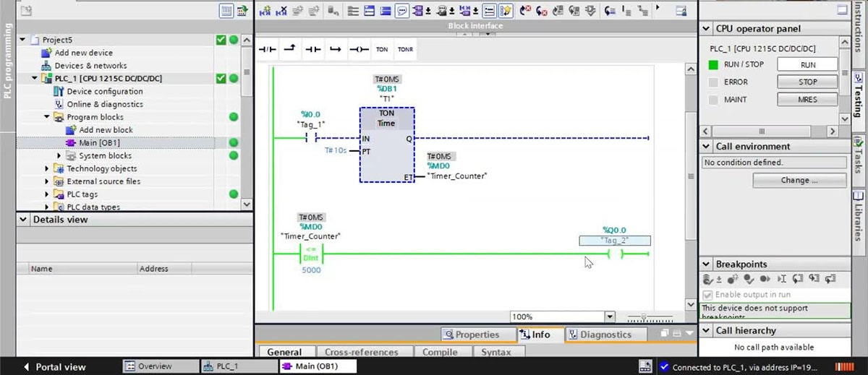Screen dimensions: 868x375
Task: Open the zoom percentage dropdown
Action: click(x=609, y=316)
